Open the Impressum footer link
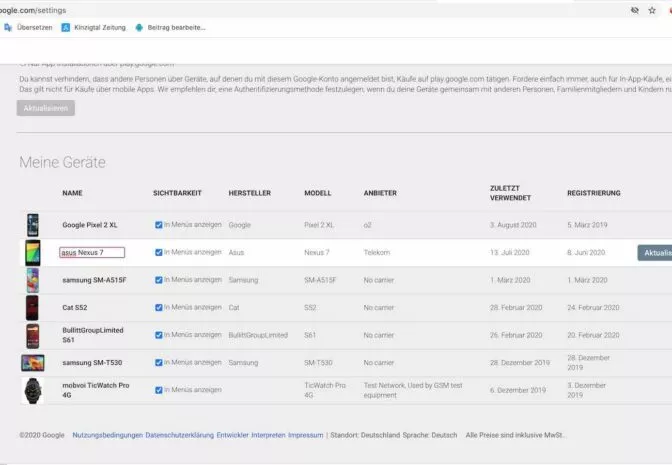Image resolution: width=672 pixels, height=465 pixels. (x=306, y=435)
